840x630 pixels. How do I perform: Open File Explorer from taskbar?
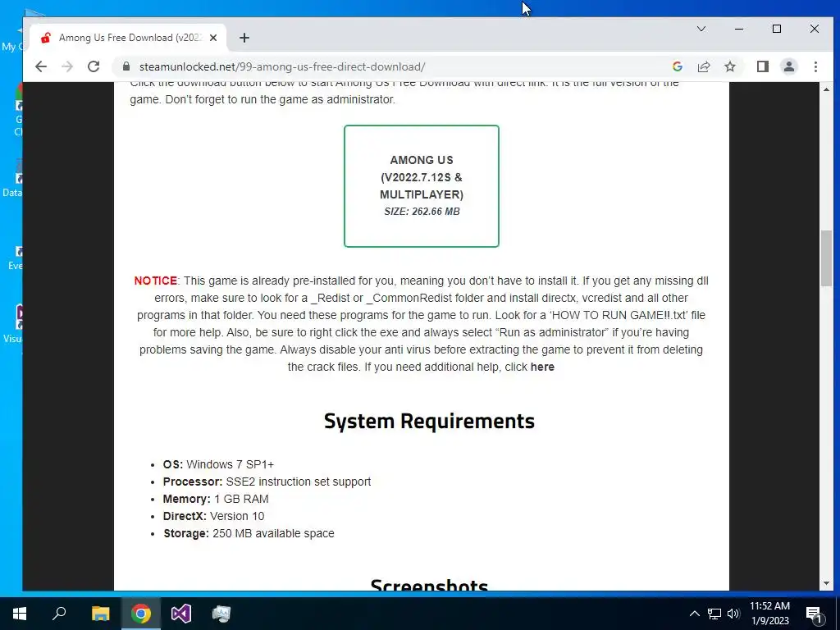pyautogui.click(x=100, y=614)
